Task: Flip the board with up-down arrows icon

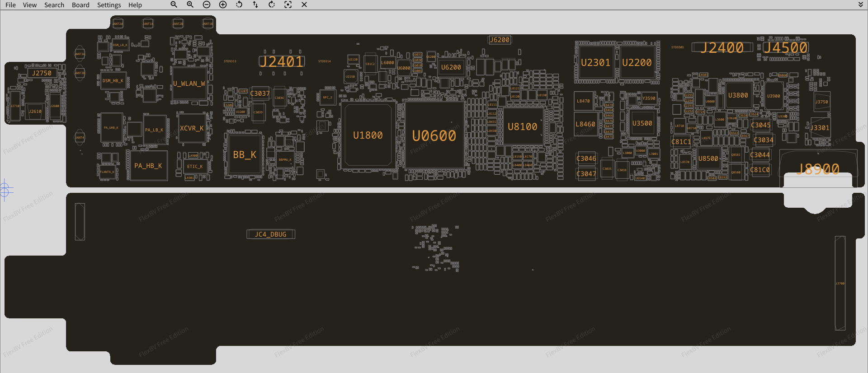Action: click(255, 5)
